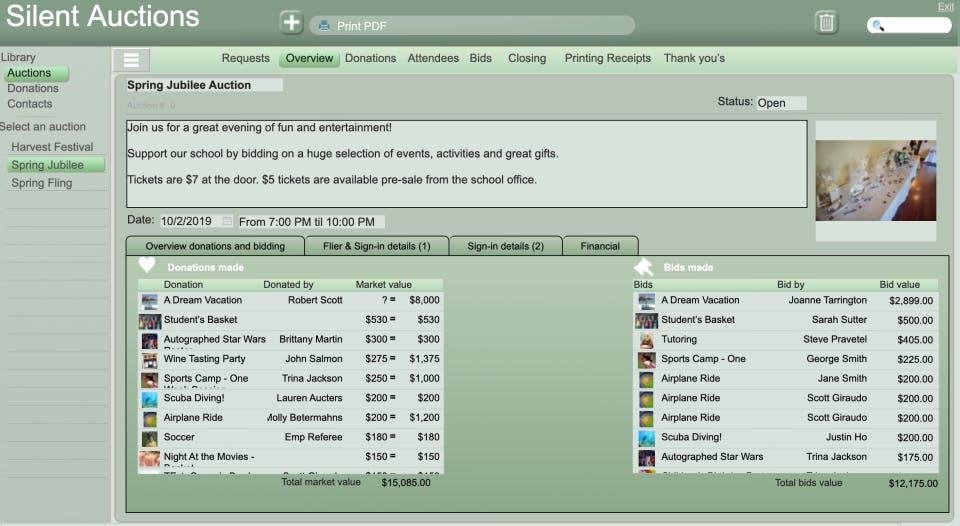Go to the Donations menu tab
This screenshot has width=960, height=526.
point(370,58)
